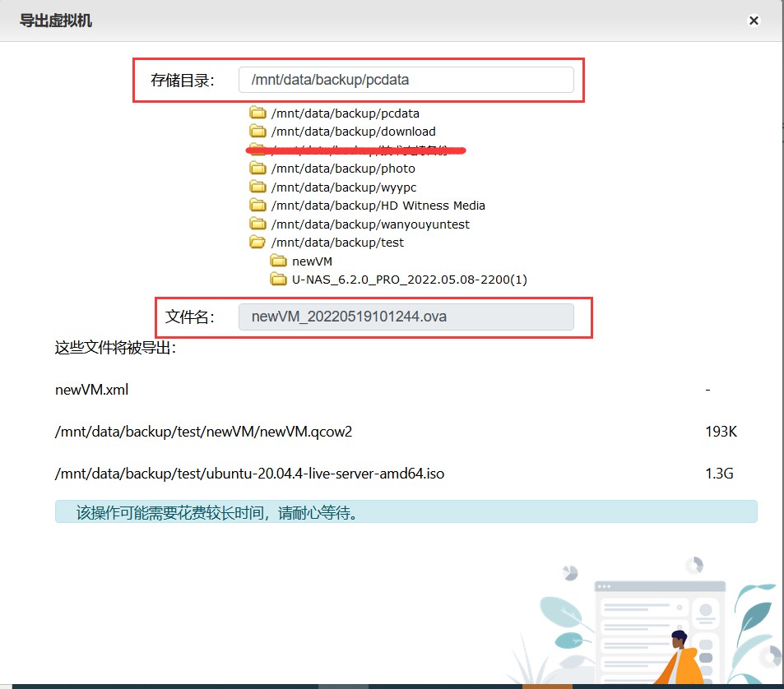Click the newVM subfolder icon
The height and width of the screenshot is (689, 784).
point(278,261)
